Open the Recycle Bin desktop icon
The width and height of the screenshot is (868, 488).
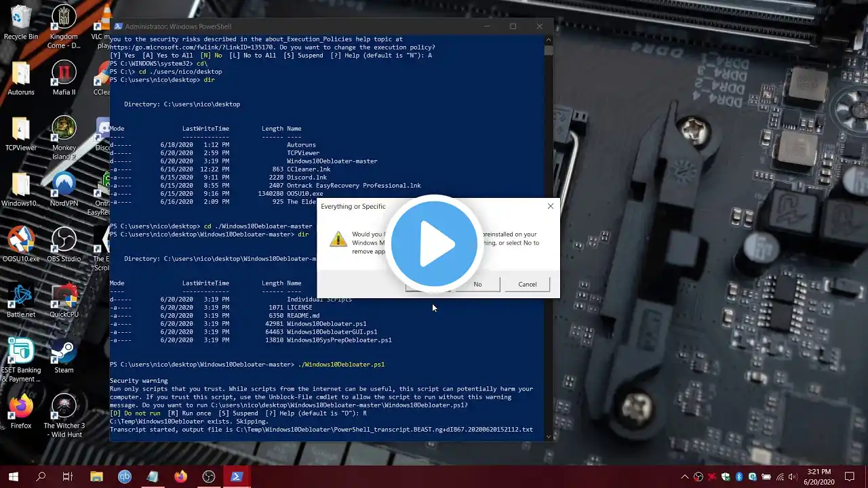tap(21, 22)
